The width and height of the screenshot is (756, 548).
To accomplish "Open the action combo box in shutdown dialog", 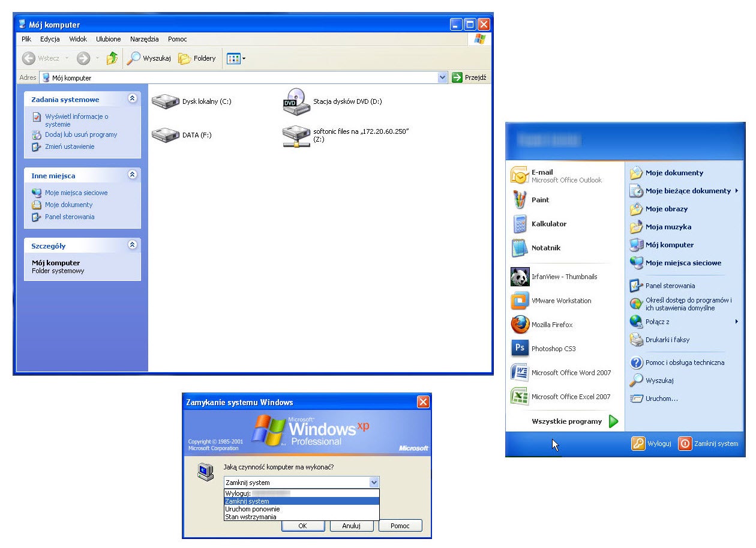I will (x=302, y=482).
